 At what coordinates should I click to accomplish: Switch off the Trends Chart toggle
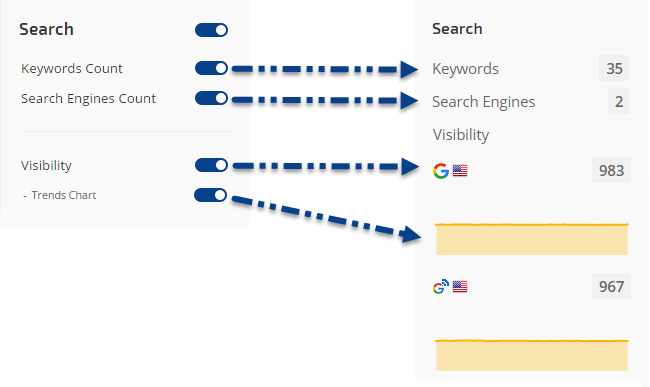[x=211, y=195]
